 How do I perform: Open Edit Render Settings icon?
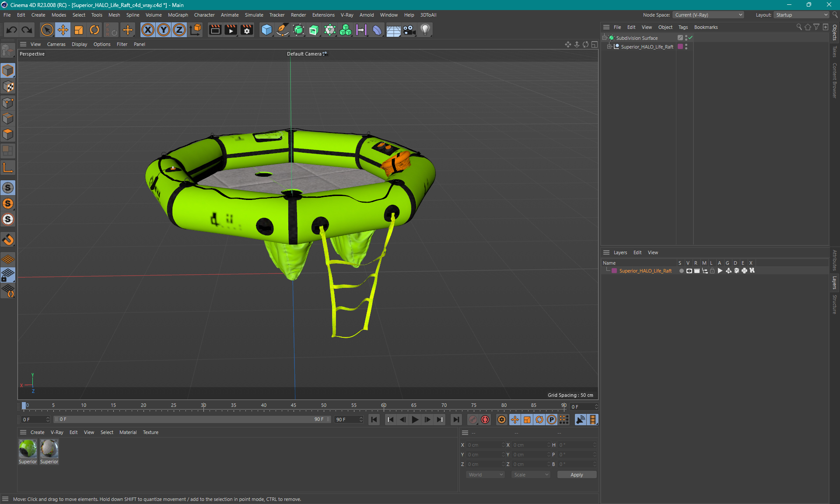point(247,30)
